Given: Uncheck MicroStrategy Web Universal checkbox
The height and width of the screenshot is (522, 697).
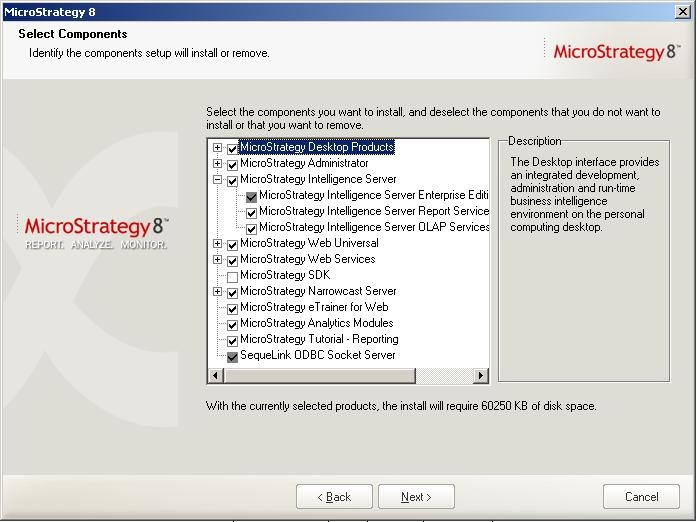Looking at the screenshot, I should (232, 244).
